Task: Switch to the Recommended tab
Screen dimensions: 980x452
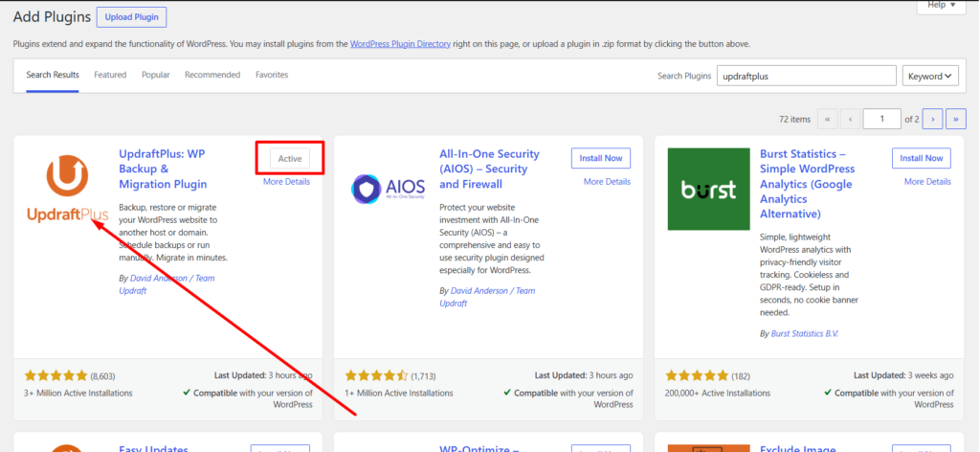Action: point(212,75)
